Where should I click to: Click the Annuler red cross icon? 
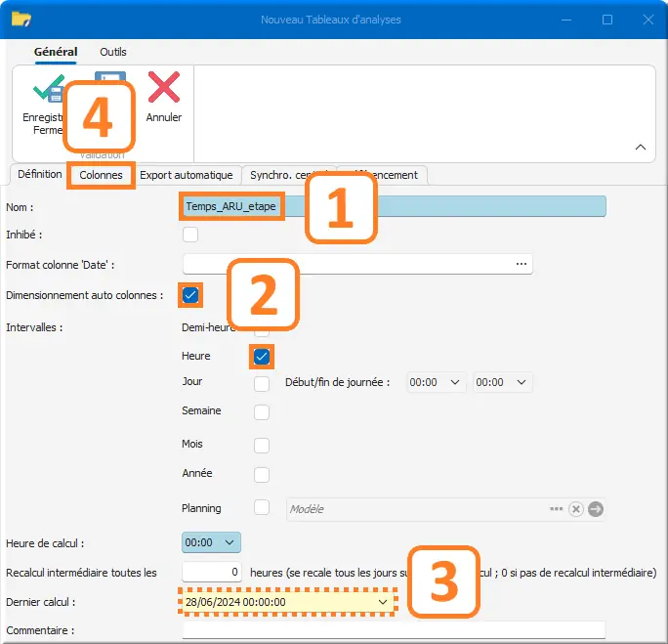[164, 87]
